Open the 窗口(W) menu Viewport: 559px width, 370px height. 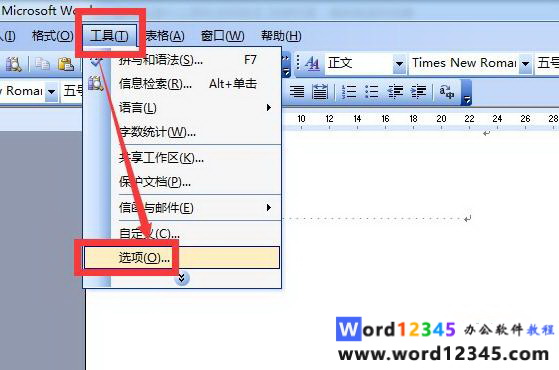(x=222, y=36)
